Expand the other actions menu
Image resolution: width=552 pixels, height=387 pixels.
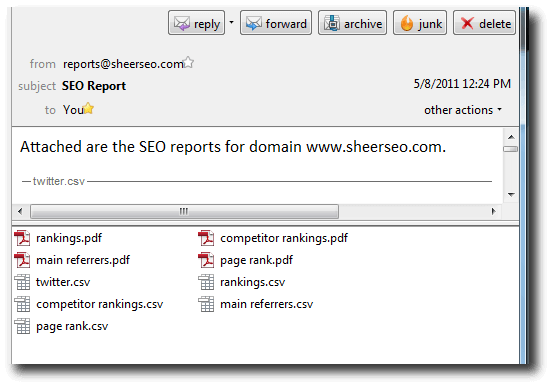point(463,110)
